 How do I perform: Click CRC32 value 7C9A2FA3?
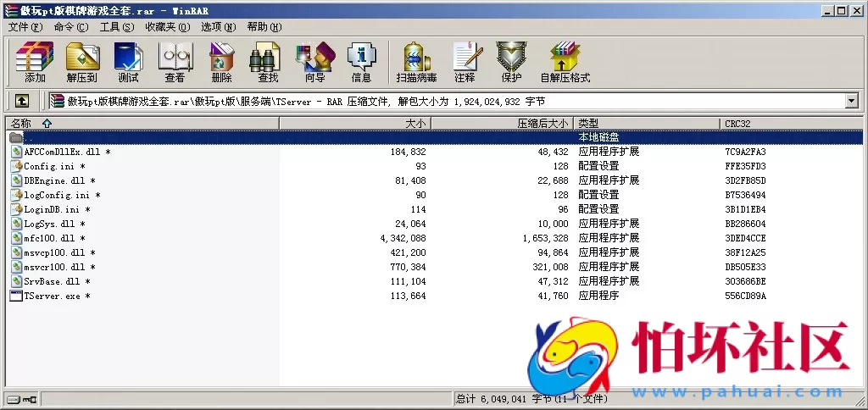click(745, 152)
